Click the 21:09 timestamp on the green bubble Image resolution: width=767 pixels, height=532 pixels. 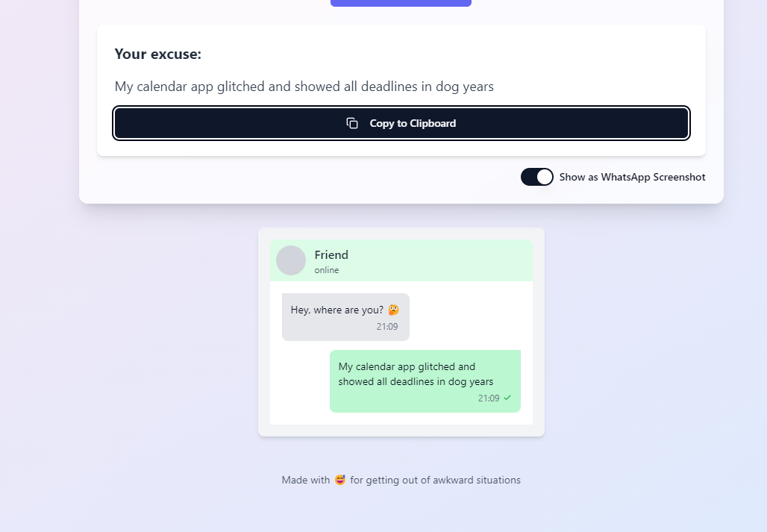coord(489,398)
